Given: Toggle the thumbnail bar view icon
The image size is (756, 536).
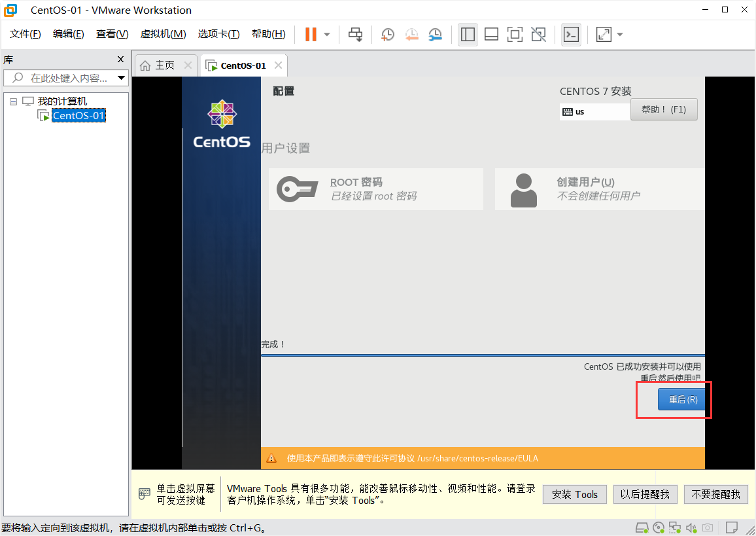Looking at the screenshot, I should pyautogui.click(x=491, y=34).
